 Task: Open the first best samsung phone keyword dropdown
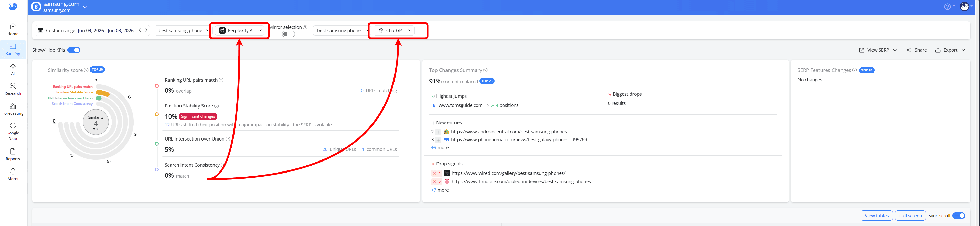[183, 30]
